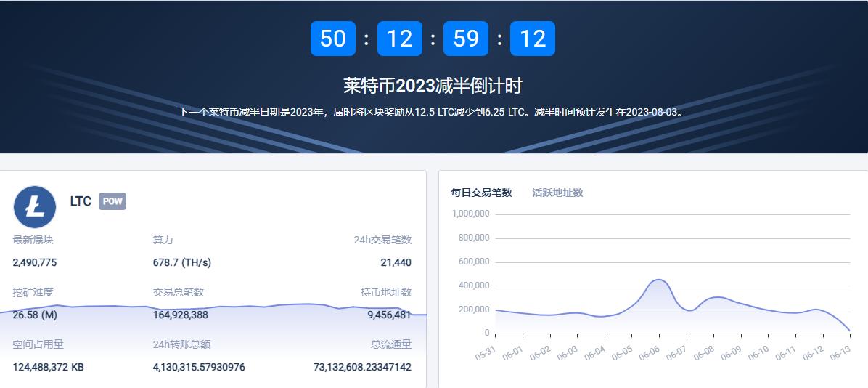Click the 05-31 date on the chart axis

[x=484, y=353]
